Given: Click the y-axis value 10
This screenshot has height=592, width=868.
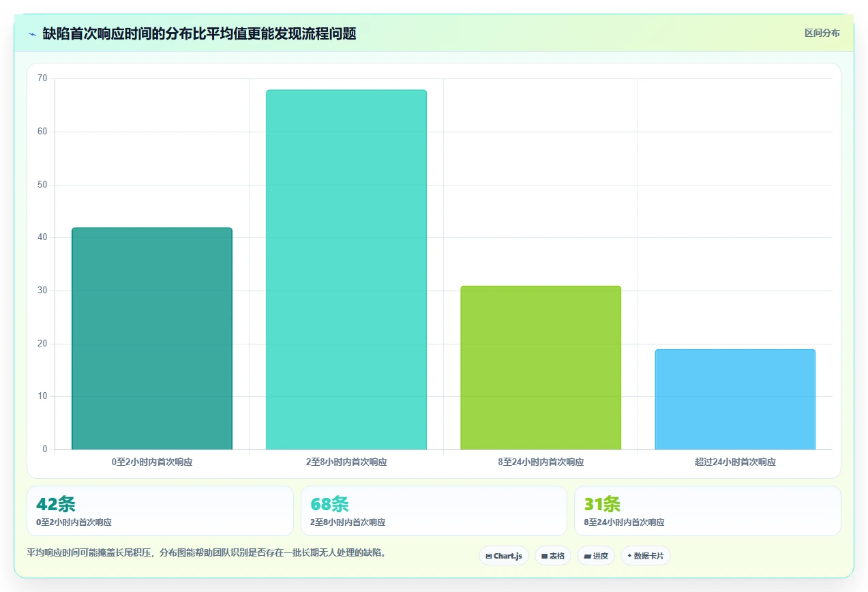Looking at the screenshot, I should [x=42, y=396].
